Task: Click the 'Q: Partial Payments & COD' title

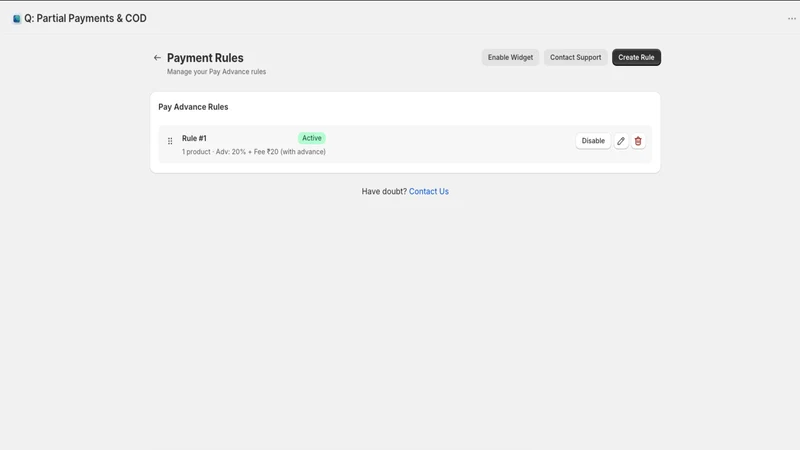Action: coord(85,18)
